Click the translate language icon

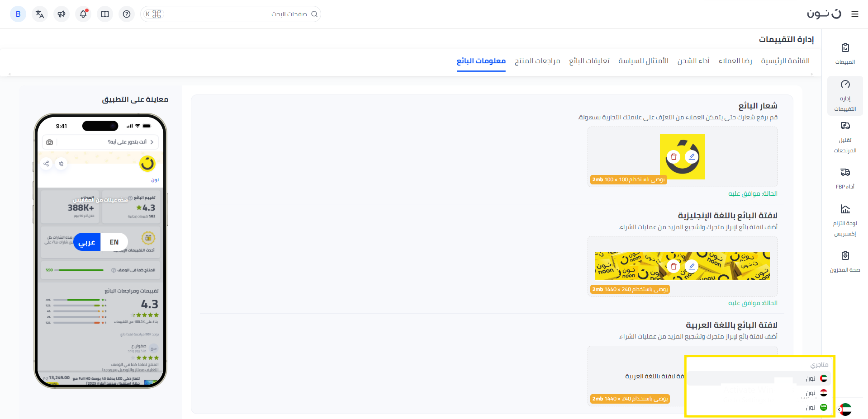(x=40, y=14)
